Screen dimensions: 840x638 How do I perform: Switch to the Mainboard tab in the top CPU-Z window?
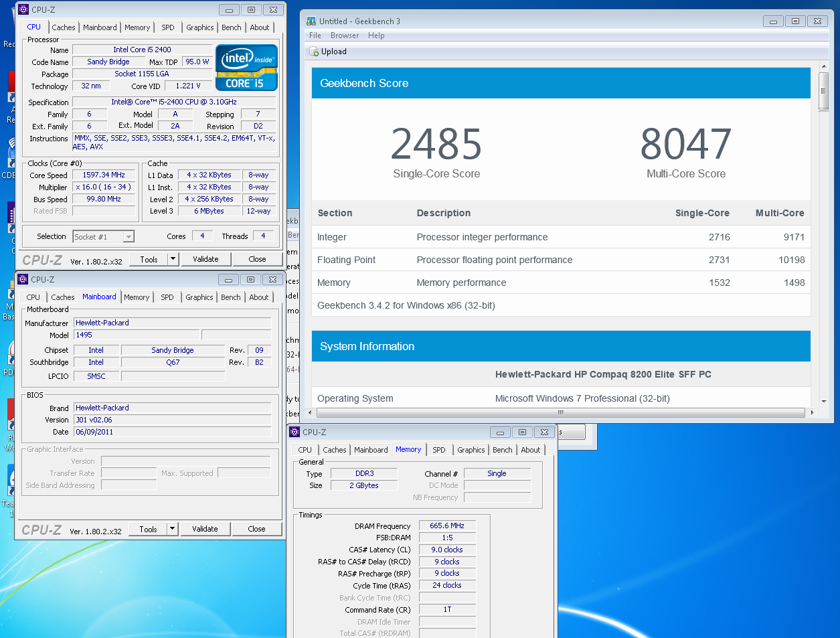(100, 27)
